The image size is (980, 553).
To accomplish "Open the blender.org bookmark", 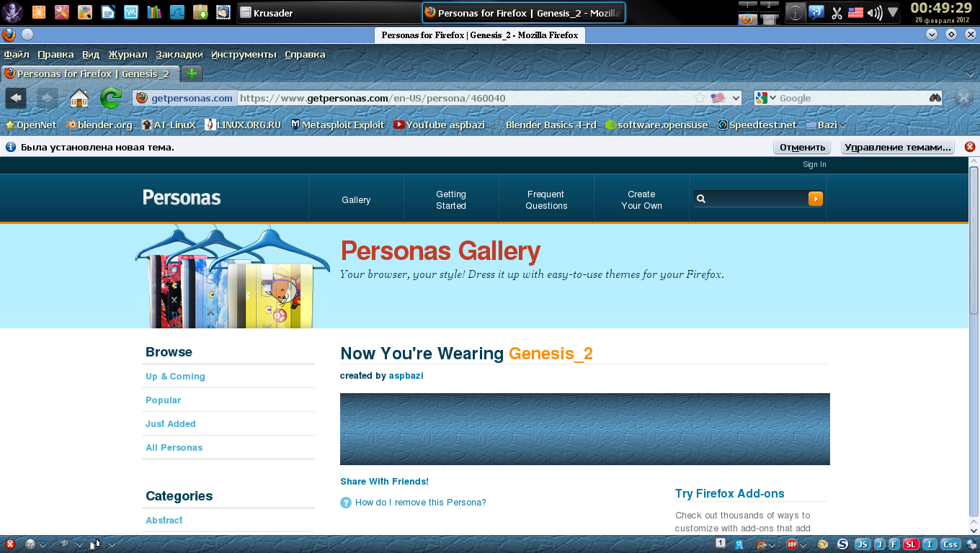I will click(x=99, y=125).
